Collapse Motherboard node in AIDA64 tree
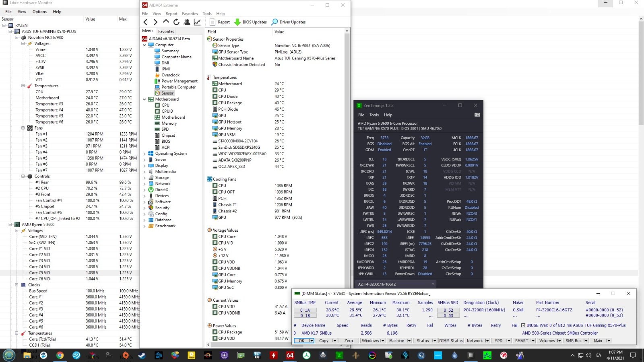This screenshot has height=362, width=644. tap(144, 99)
